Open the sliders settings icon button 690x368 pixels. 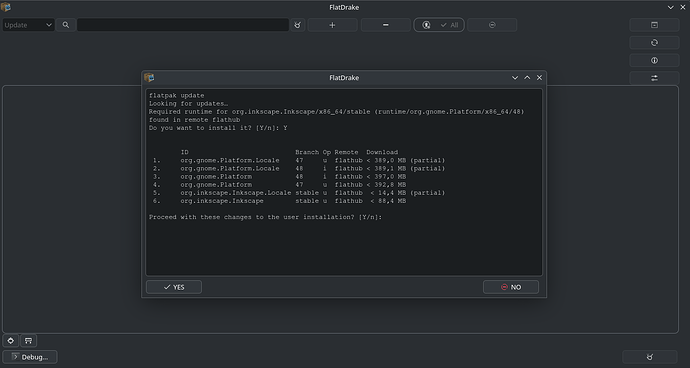654,78
